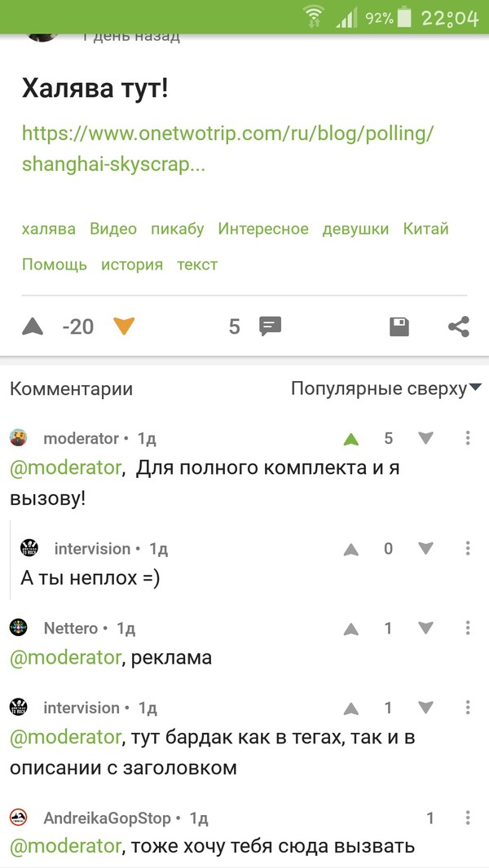This screenshot has width=489, height=868.
Task: Downvote Nettero's comment
Action: coord(425,628)
